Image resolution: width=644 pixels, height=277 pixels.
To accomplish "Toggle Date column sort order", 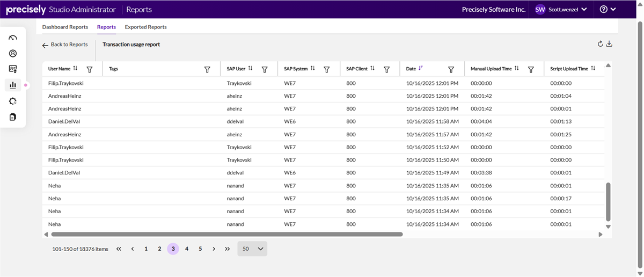I will (421, 68).
